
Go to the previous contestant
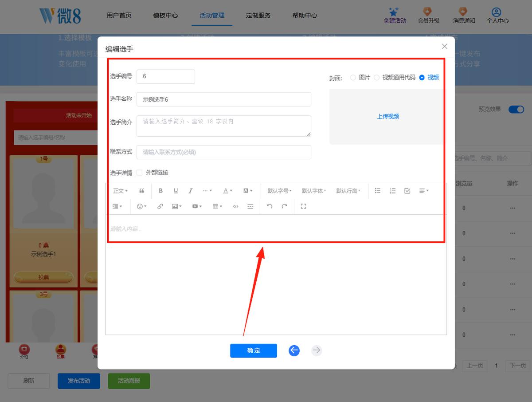[x=294, y=351]
